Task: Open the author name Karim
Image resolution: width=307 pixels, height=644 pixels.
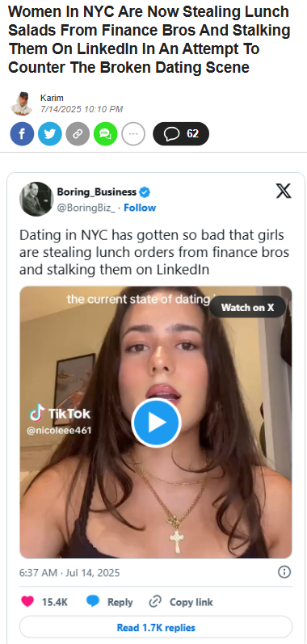Action: coord(52,98)
